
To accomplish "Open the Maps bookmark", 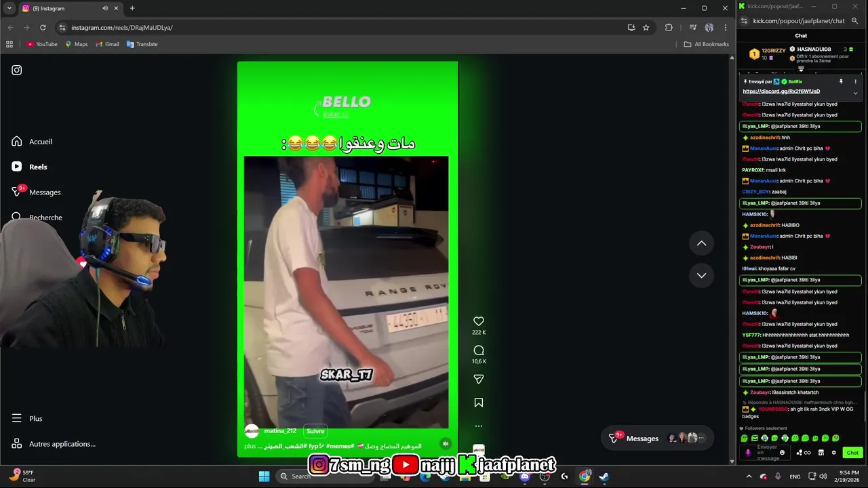I will pos(77,44).
